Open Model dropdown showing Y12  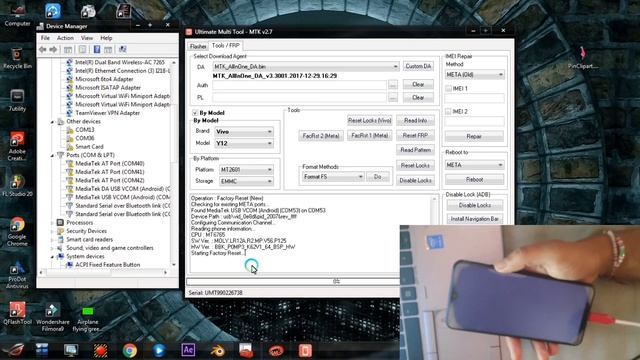244,143
